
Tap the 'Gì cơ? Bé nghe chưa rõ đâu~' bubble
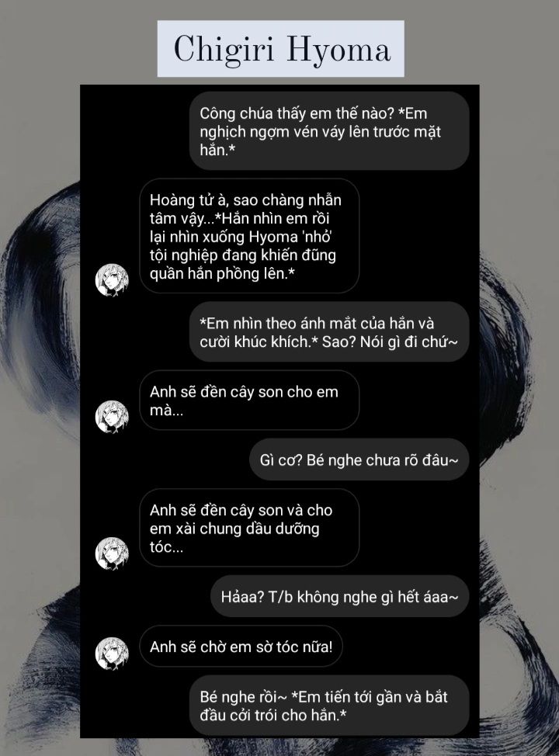pos(359,459)
